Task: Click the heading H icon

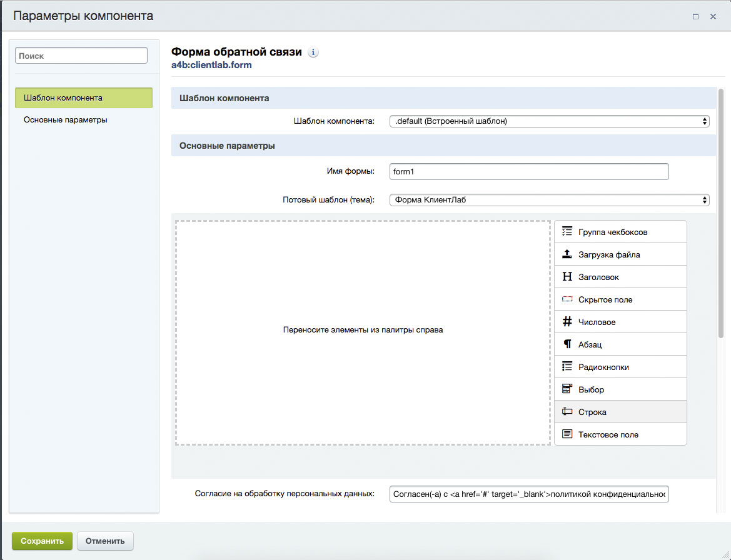Action: (x=567, y=276)
